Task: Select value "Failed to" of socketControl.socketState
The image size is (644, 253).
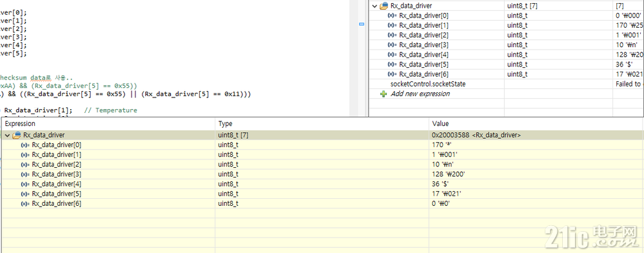Action: pos(629,84)
